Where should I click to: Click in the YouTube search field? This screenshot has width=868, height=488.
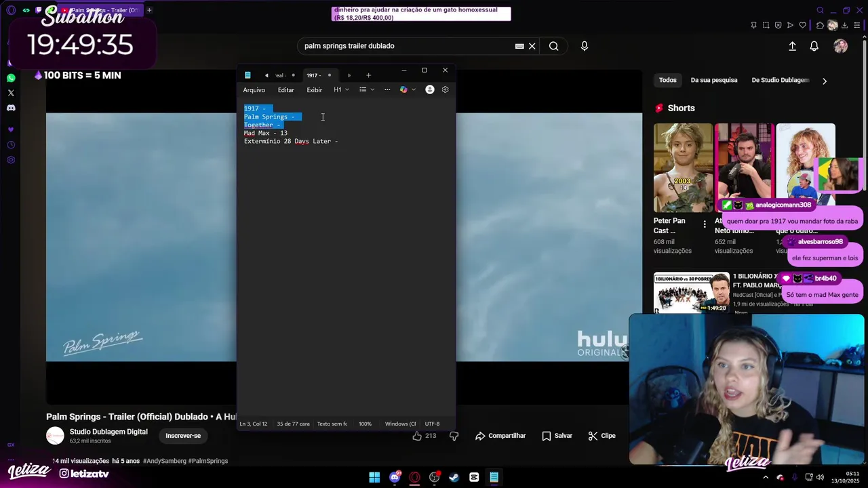coord(407,46)
